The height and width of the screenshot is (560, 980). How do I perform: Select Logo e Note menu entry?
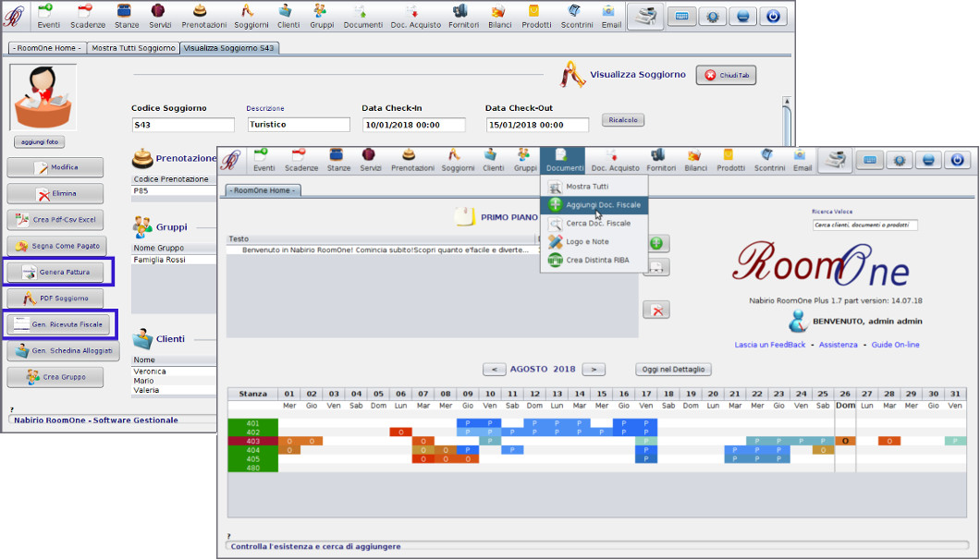(594, 241)
